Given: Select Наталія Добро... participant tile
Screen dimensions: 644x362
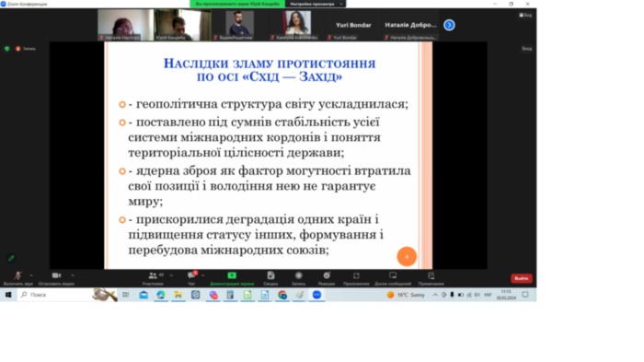Looking at the screenshot, I should click(x=410, y=25).
